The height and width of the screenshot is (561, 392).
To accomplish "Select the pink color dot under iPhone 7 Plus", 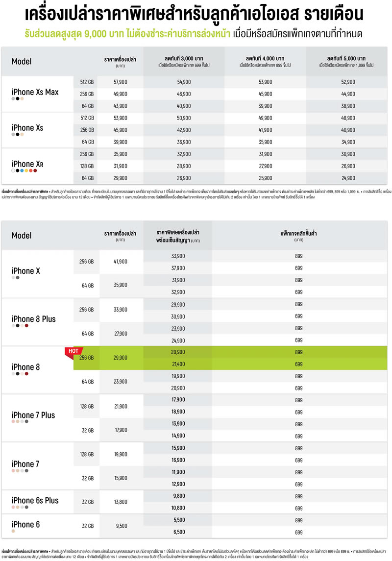I will (13, 421).
